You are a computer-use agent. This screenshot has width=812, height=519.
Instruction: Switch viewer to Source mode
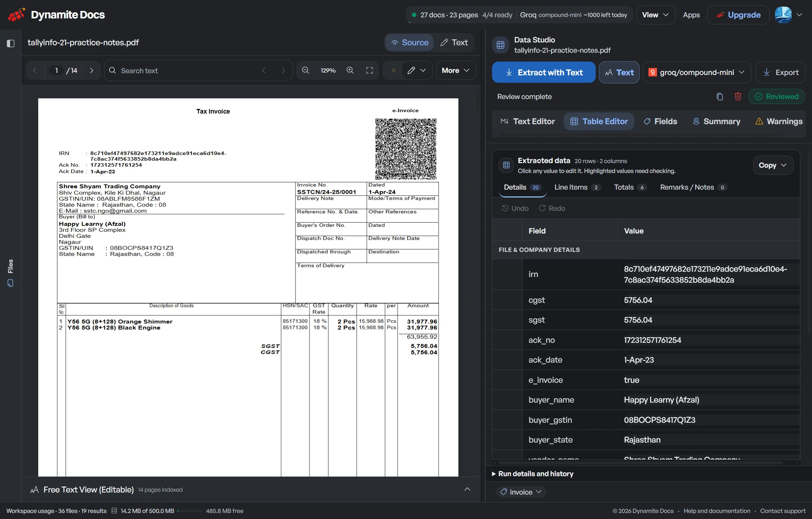pos(410,42)
